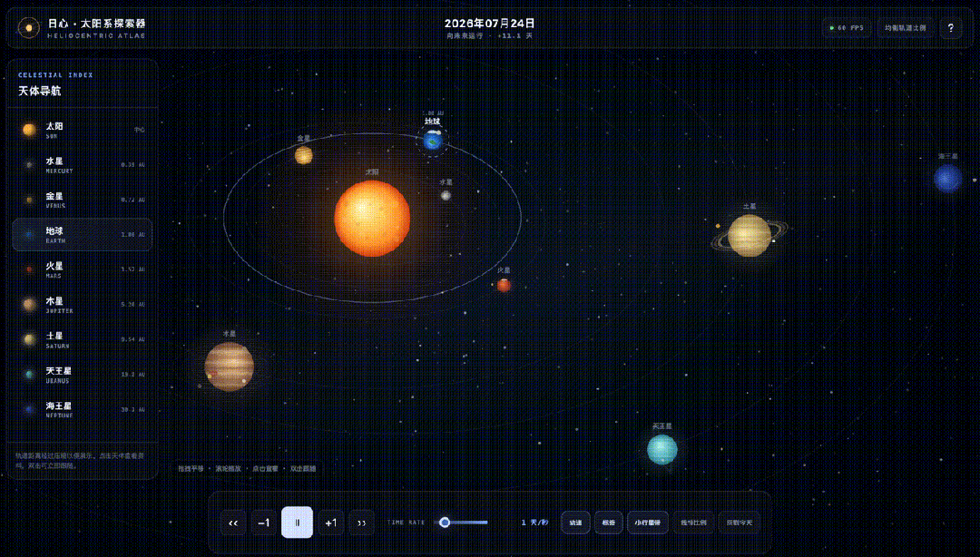Viewport: 980px width, 557px height.
Task: Select the small gray Mercury planet in scene
Action: (x=446, y=196)
